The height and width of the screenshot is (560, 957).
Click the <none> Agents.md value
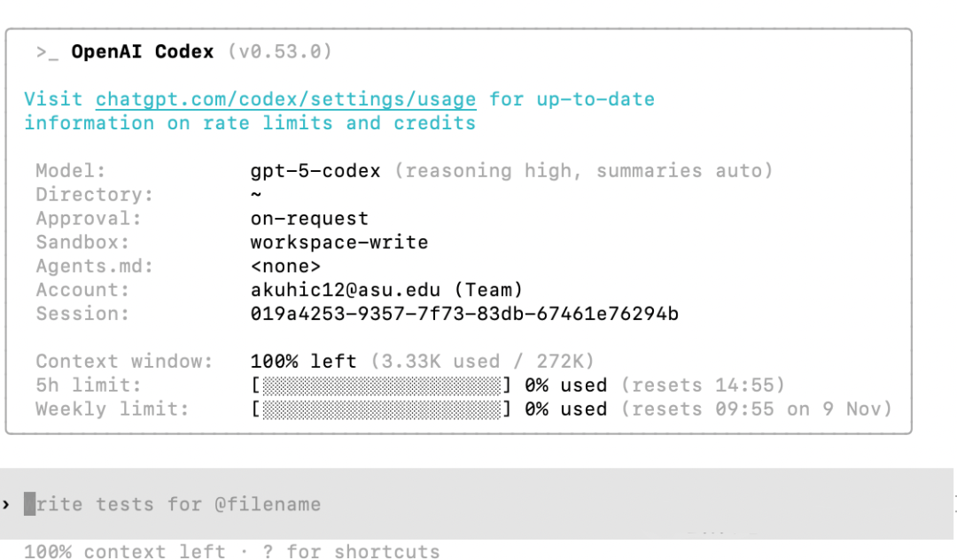(285, 267)
